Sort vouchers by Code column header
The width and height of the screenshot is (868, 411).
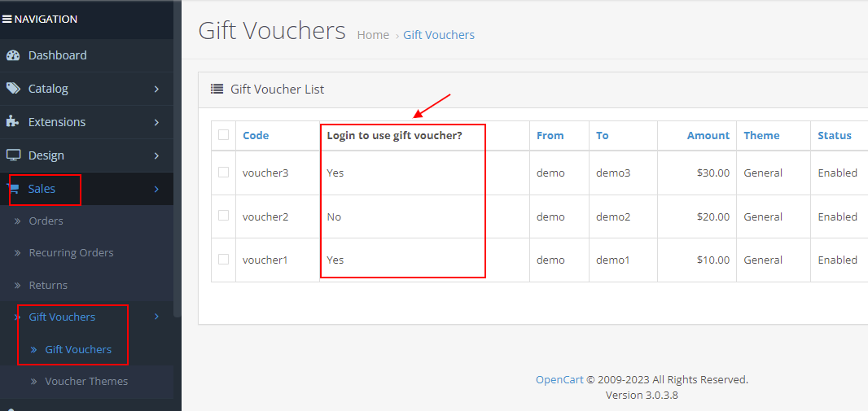(256, 136)
